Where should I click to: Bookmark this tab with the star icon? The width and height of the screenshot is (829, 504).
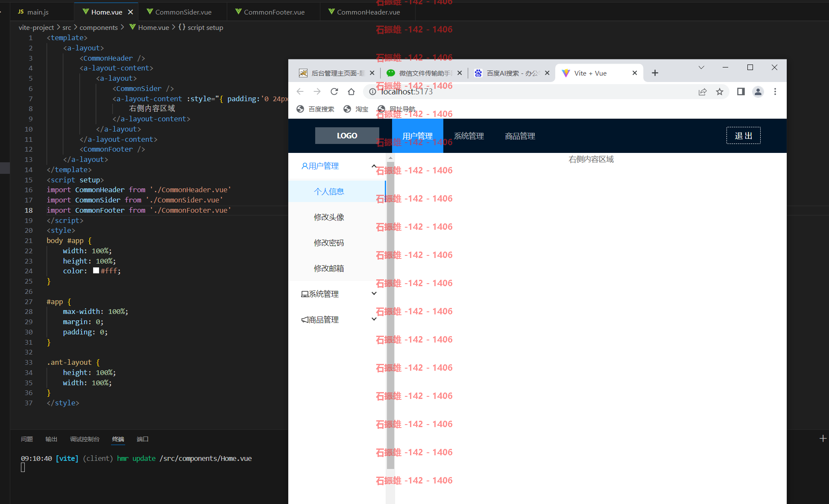click(720, 91)
